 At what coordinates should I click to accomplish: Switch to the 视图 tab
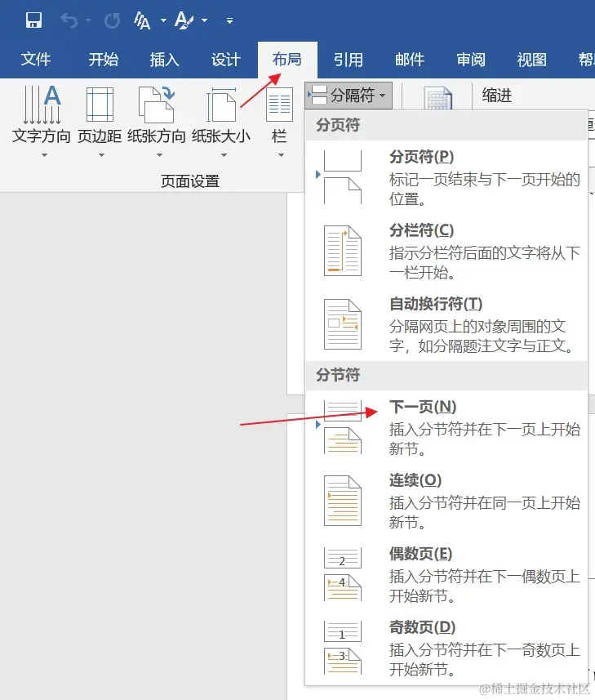531,60
